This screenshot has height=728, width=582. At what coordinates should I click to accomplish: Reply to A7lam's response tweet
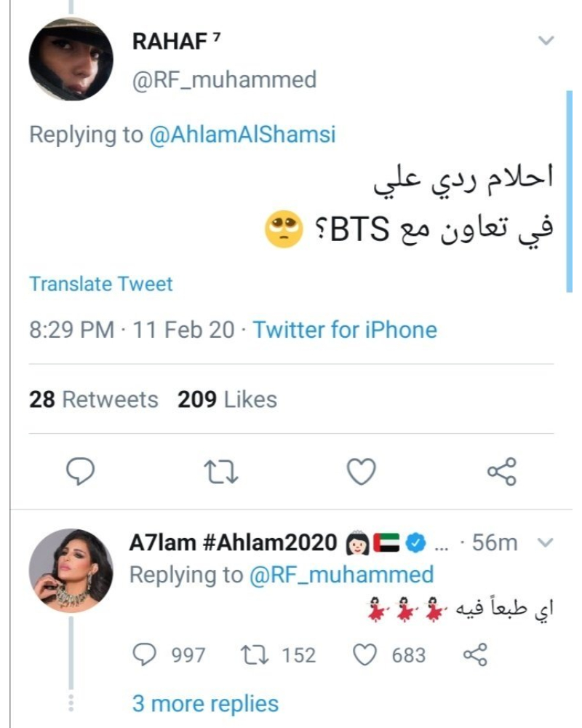click(146, 654)
